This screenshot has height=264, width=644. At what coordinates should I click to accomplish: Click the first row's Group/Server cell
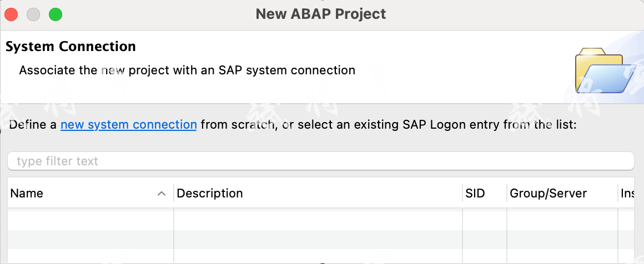562,220
